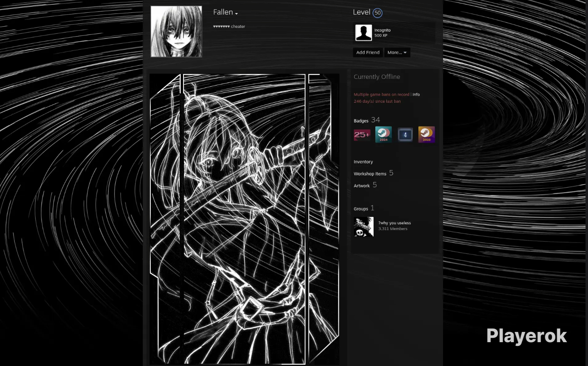Click the Incognito badge silhouette icon
This screenshot has width=588, height=366.
click(x=363, y=33)
